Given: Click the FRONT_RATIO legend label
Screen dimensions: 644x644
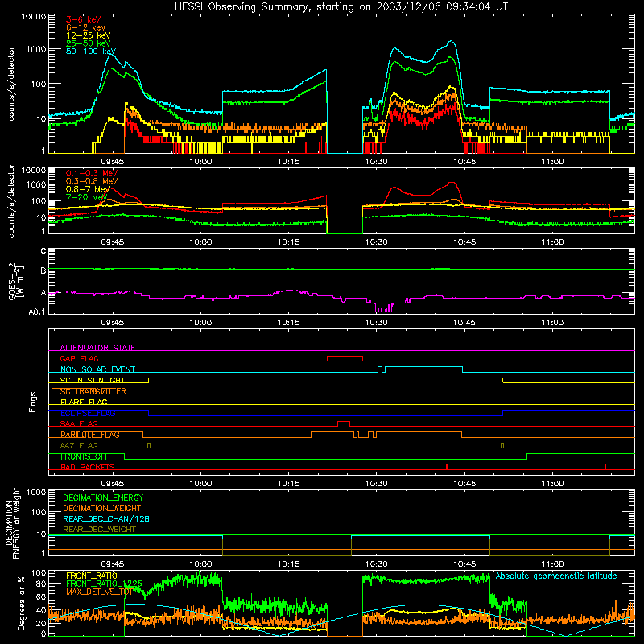Looking at the screenshot, I should point(92,576).
